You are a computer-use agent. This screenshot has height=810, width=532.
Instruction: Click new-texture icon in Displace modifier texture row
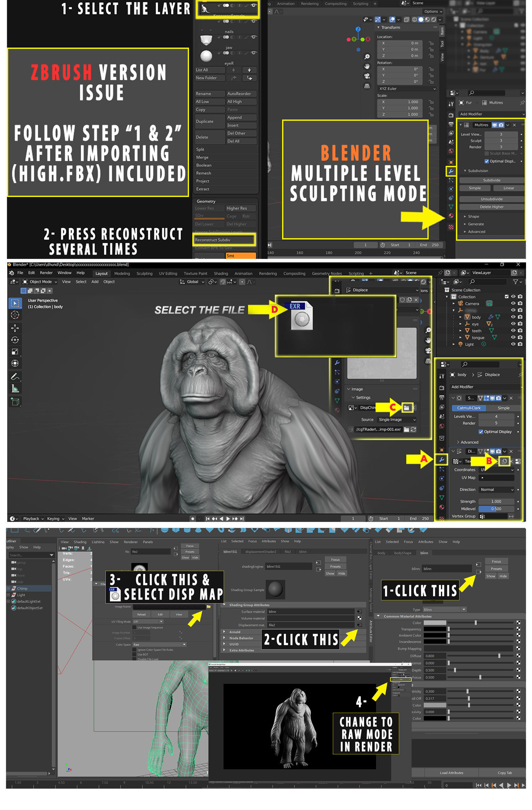(504, 461)
